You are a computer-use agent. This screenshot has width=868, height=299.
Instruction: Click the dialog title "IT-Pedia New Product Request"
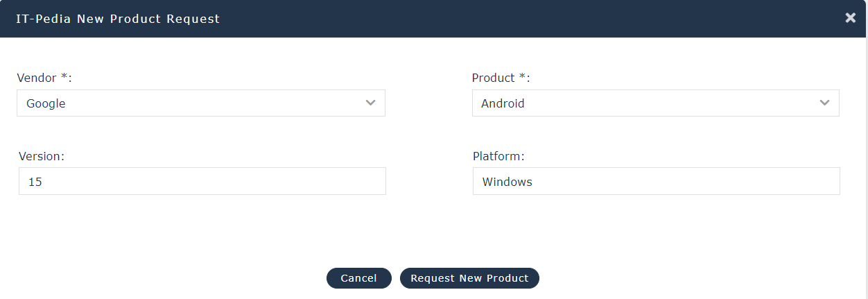[118, 19]
